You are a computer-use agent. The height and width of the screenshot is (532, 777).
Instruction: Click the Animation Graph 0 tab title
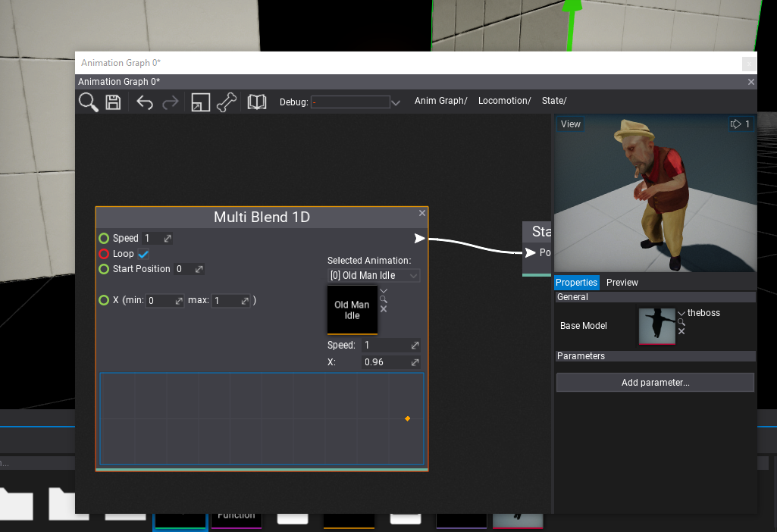point(119,82)
